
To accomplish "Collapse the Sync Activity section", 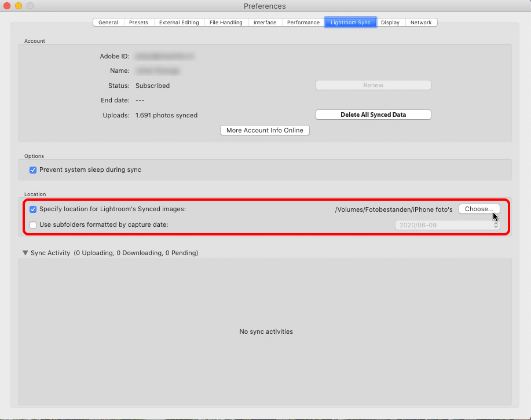I will [25, 253].
